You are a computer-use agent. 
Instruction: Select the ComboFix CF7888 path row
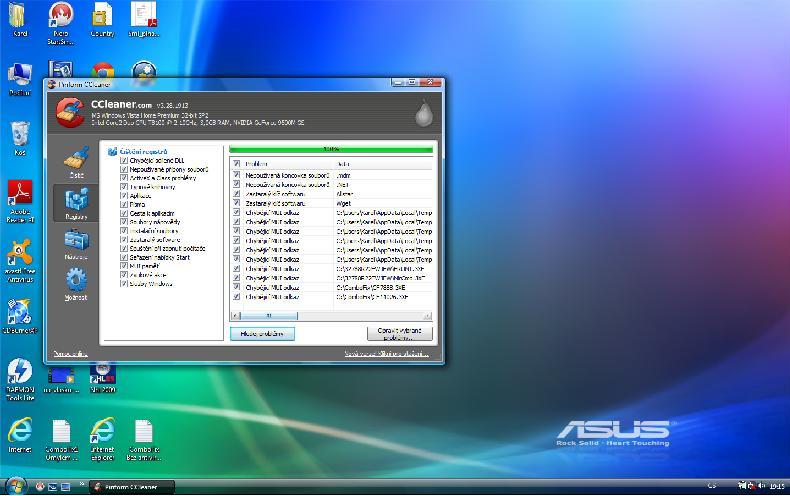pyautogui.click(x=333, y=287)
